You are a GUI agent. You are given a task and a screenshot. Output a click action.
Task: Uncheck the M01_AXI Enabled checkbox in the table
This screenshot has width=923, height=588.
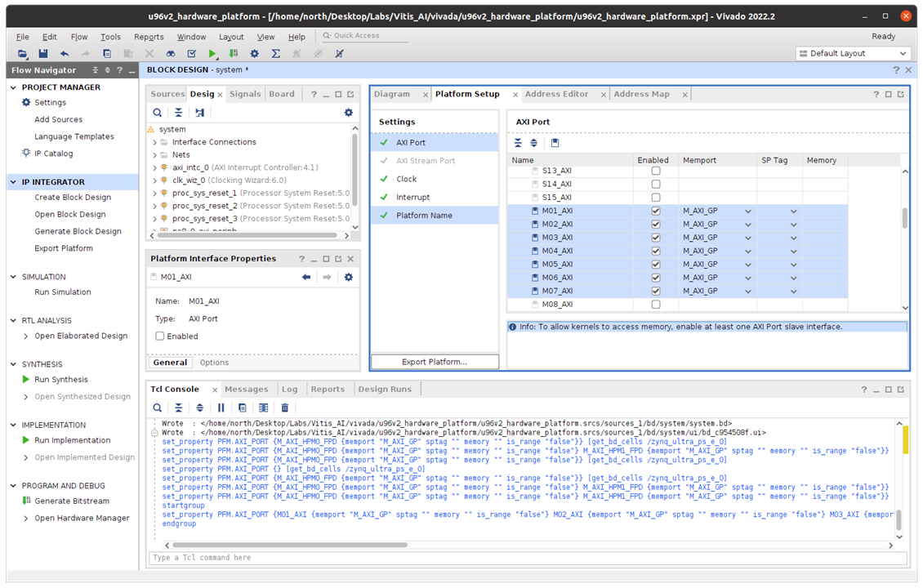[656, 211]
